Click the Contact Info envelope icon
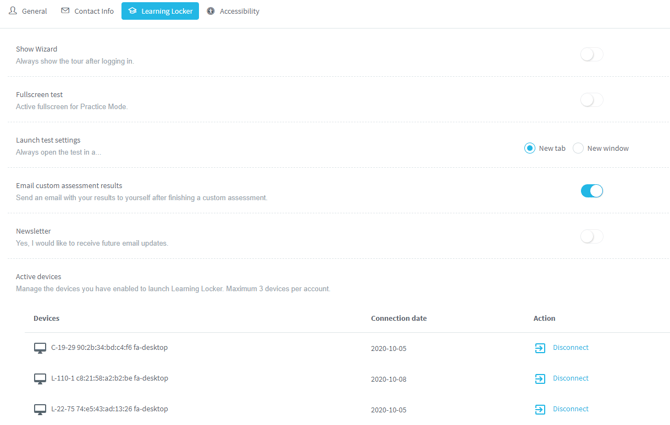Image resolution: width=670 pixels, height=425 pixels. (65, 11)
